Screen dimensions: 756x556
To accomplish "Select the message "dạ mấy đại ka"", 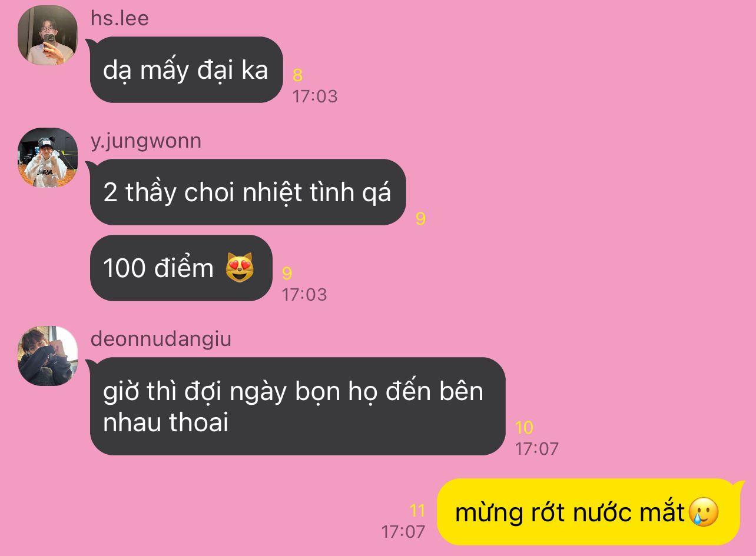I will click(x=186, y=69).
